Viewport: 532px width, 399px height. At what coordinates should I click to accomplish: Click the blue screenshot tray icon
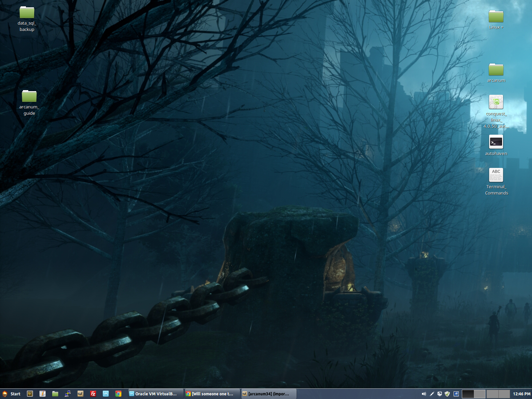457,394
